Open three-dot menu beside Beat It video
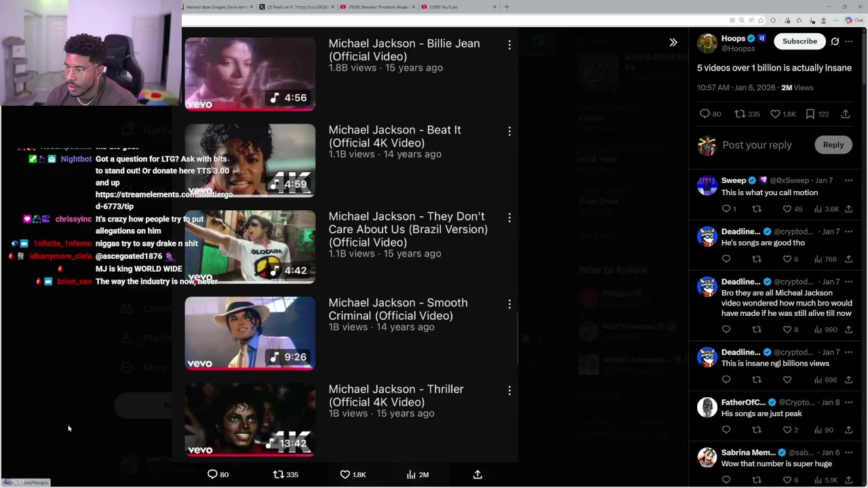The height and width of the screenshot is (488, 868). 509,131
